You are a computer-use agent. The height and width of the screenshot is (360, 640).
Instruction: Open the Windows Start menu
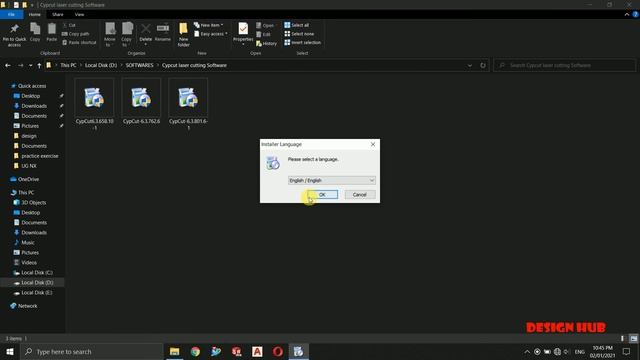(10, 351)
